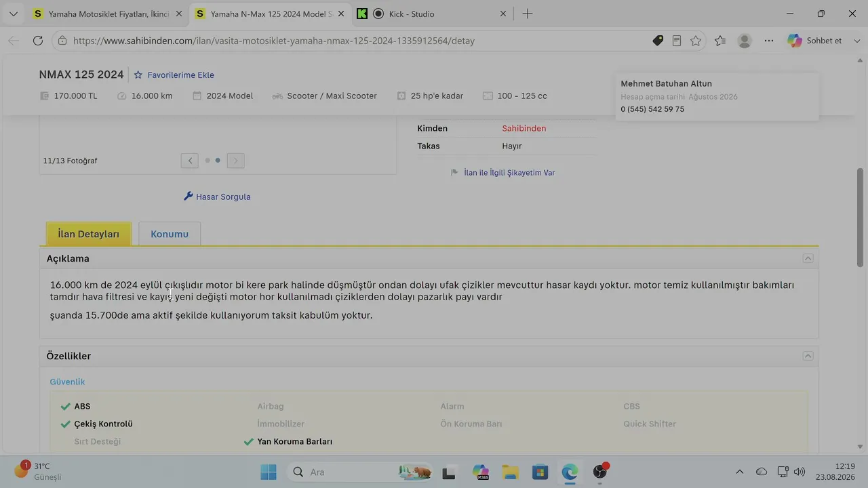Viewport: 868px width, 488px height.
Task: Collapse the Açıklama section
Action: (x=808, y=258)
